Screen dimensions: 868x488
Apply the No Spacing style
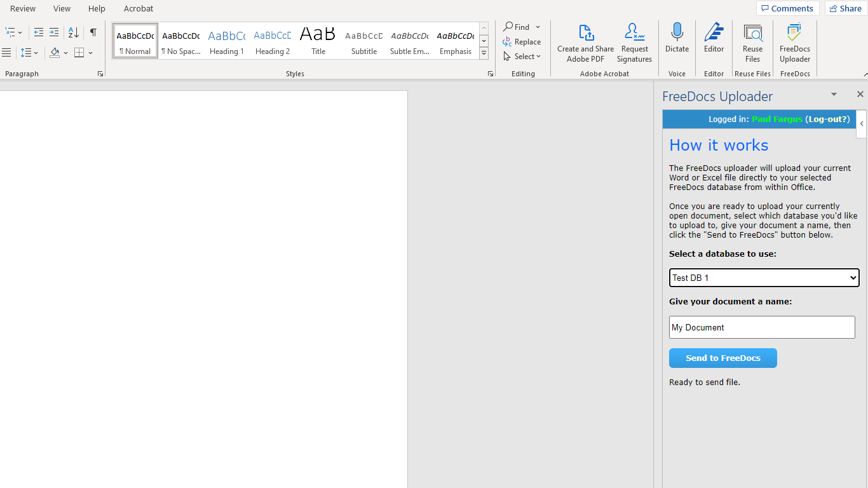(181, 41)
